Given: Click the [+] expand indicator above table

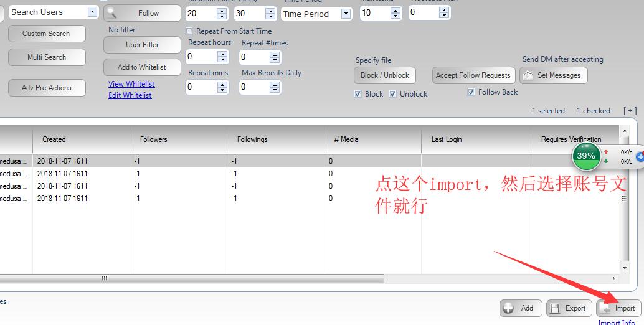Looking at the screenshot, I should pyautogui.click(x=630, y=111).
